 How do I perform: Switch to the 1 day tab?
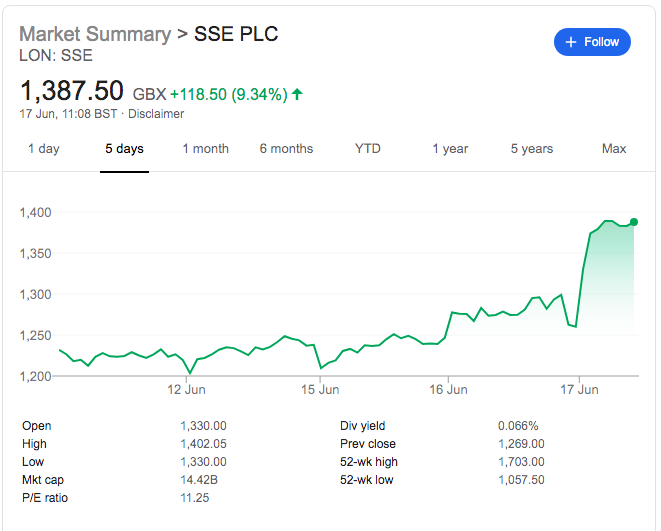pos(44,148)
